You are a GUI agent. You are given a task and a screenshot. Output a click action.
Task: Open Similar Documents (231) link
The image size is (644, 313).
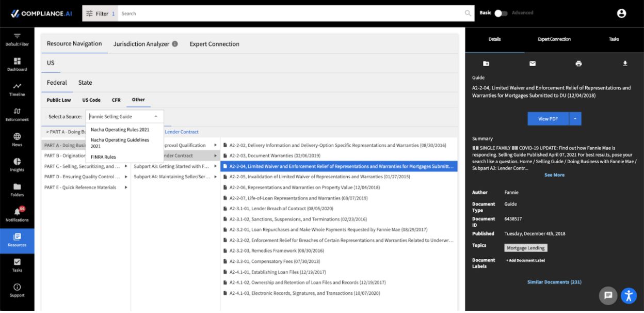[x=554, y=282]
